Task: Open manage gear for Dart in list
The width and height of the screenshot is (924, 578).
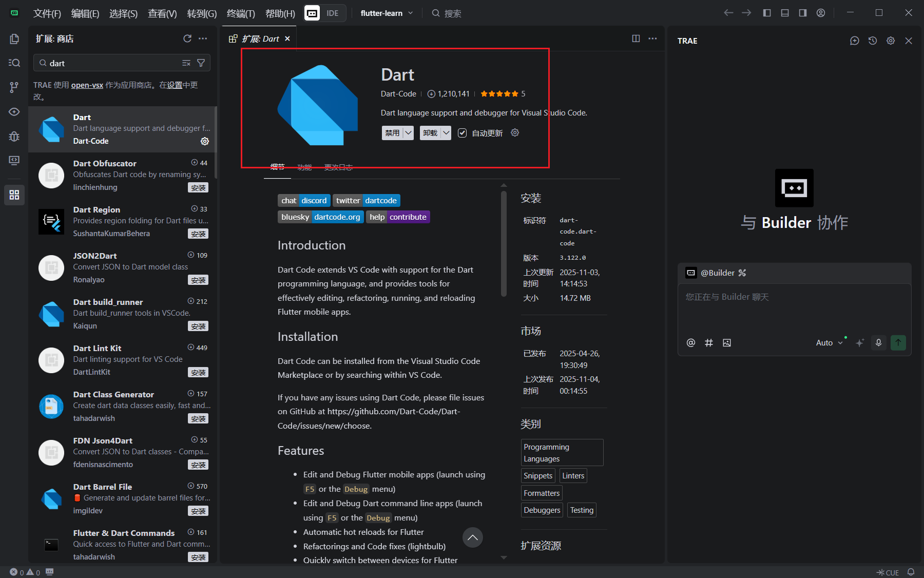Action: 205,141
